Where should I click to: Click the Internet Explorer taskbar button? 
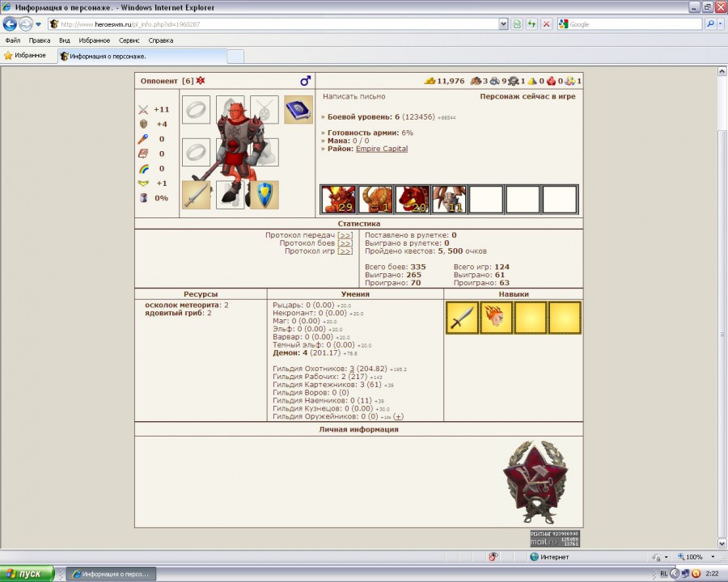[112, 574]
